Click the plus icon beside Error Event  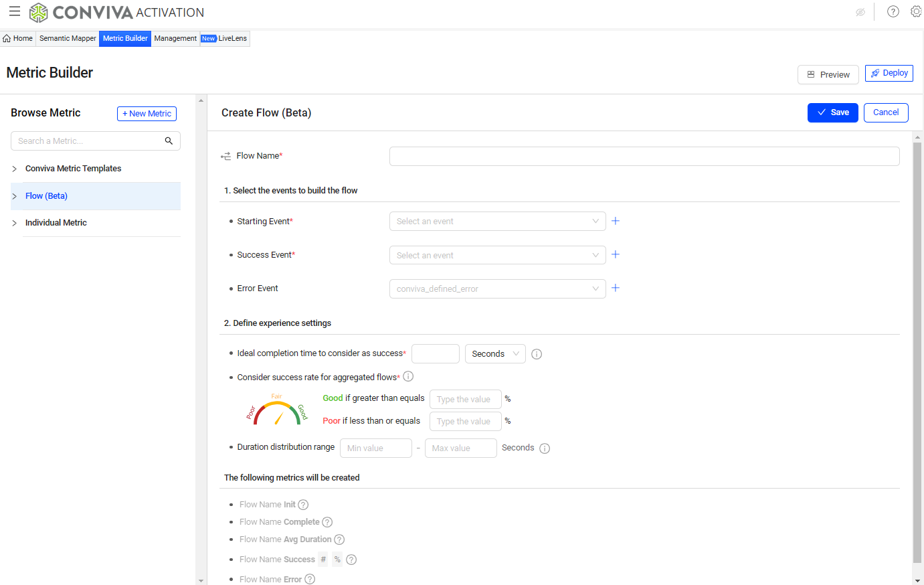616,288
